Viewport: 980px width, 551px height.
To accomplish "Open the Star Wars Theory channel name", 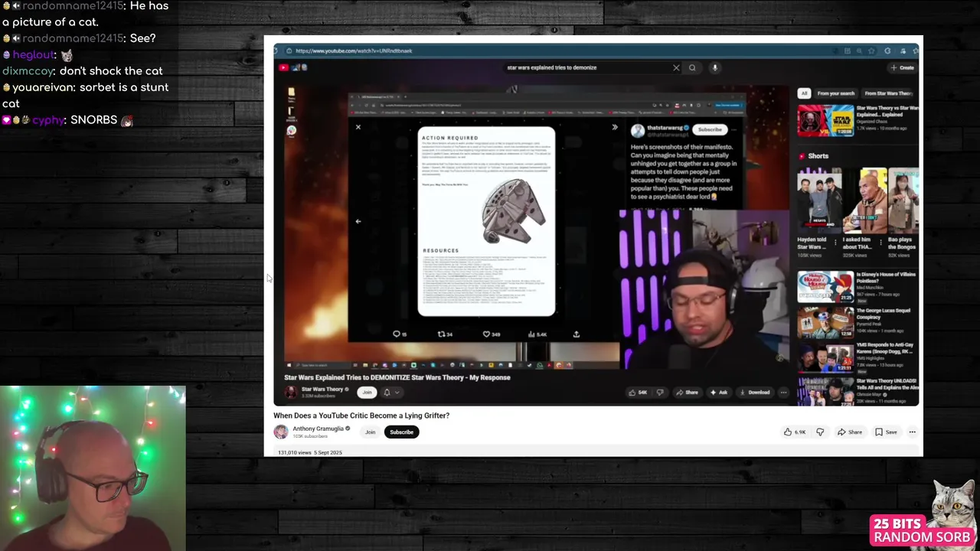I will coord(322,389).
